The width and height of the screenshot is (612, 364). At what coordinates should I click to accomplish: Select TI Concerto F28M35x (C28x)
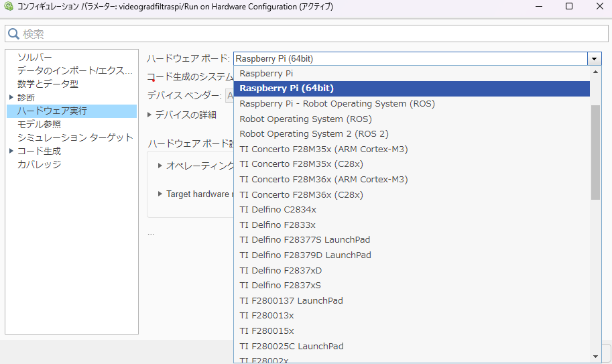[412, 164]
